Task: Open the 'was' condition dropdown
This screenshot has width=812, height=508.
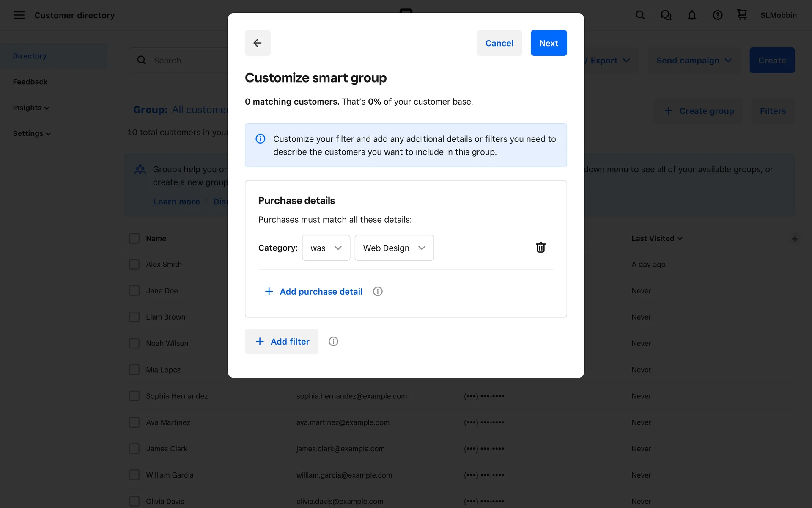Action: pyautogui.click(x=326, y=248)
